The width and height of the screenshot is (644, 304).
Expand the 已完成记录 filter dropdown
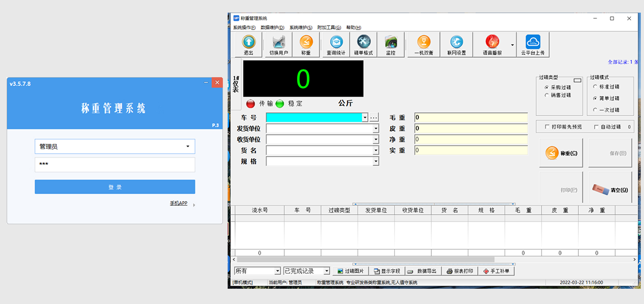click(x=326, y=271)
